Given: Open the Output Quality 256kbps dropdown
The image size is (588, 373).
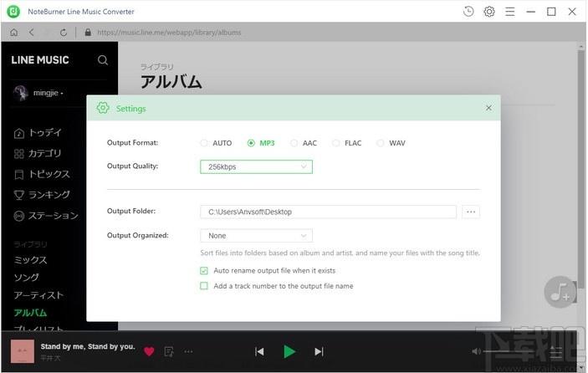Looking at the screenshot, I should tap(256, 166).
